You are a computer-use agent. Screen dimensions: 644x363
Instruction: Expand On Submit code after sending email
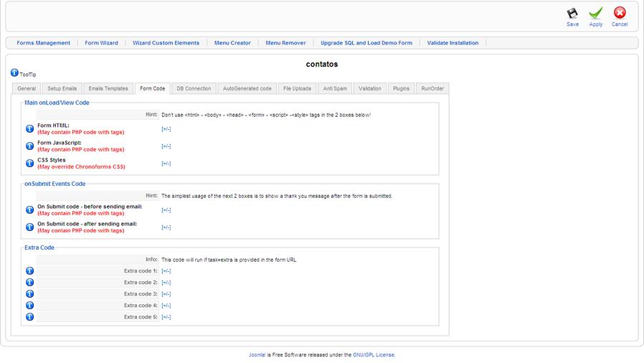166,227
